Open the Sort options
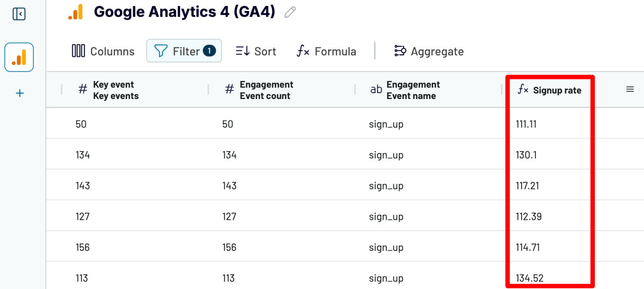 [256, 51]
